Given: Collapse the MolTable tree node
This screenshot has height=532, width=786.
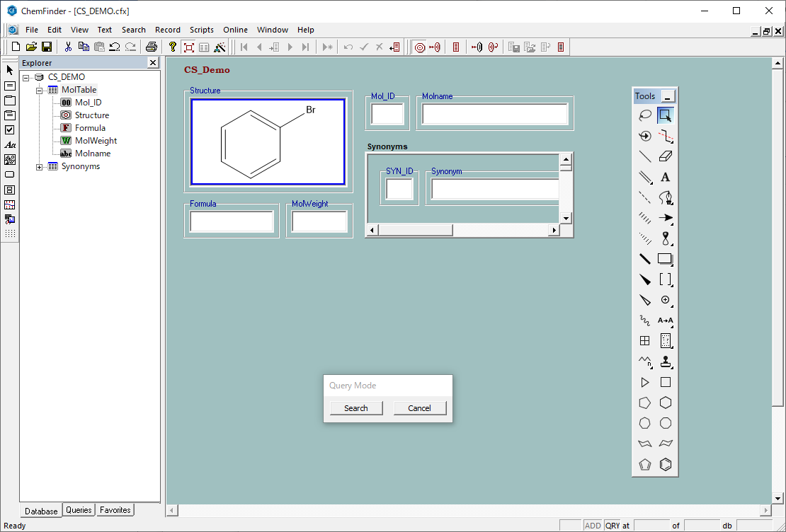Looking at the screenshot, I should [39, 91].
